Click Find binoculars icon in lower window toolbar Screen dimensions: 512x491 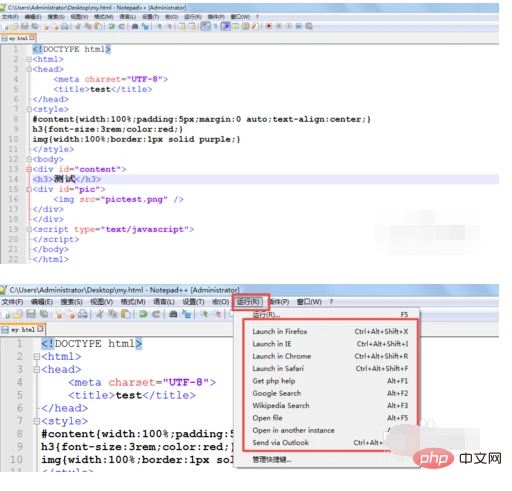point(173,314)
